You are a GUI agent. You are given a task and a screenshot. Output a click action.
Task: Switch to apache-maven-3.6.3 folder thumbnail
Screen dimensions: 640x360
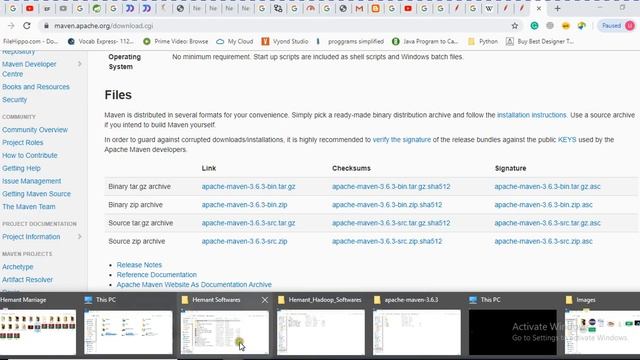[x=417, y=331]
